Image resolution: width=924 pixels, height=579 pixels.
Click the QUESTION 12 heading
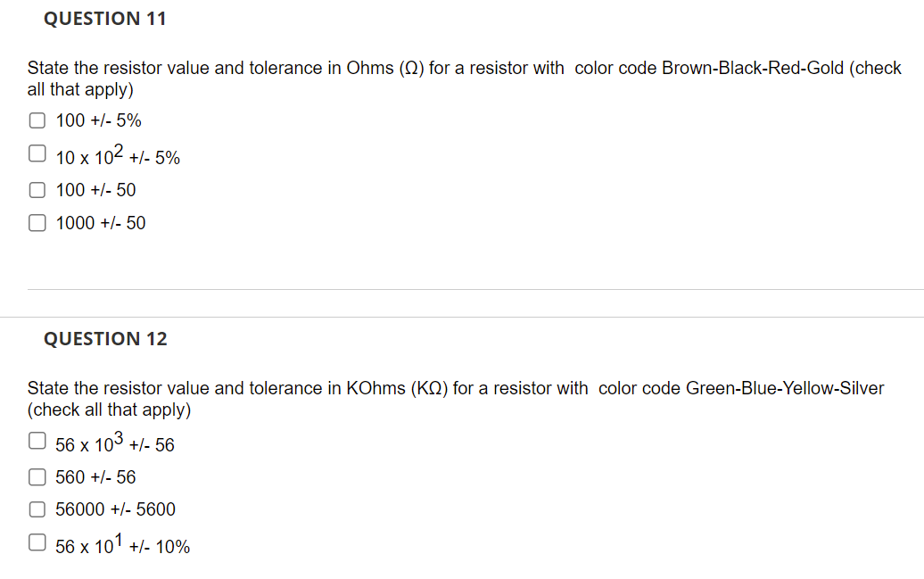pyautogui.click(x=104, y=339)
